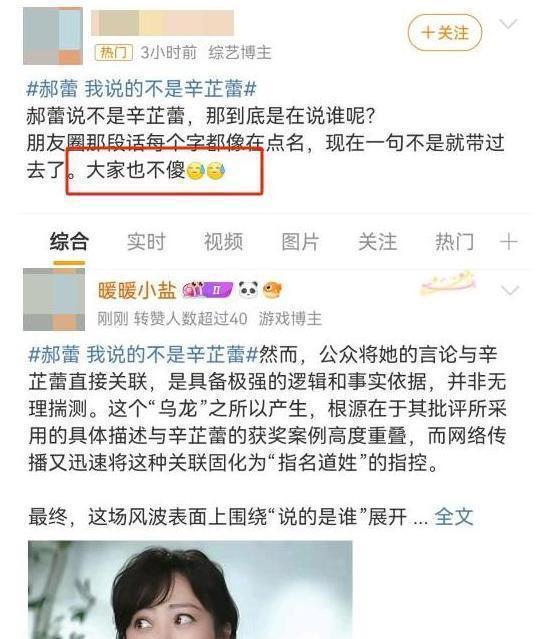Viewport: 560px width, 639px height.
Task: Open the 图片 tab
Action: click(x=300, y=242)
